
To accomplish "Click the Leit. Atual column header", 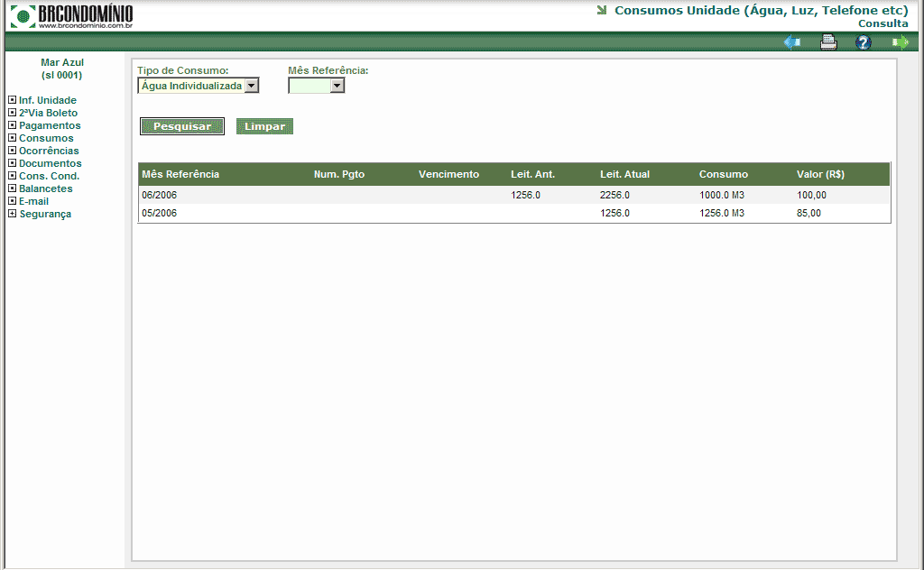I will click(x=624, y=174).
